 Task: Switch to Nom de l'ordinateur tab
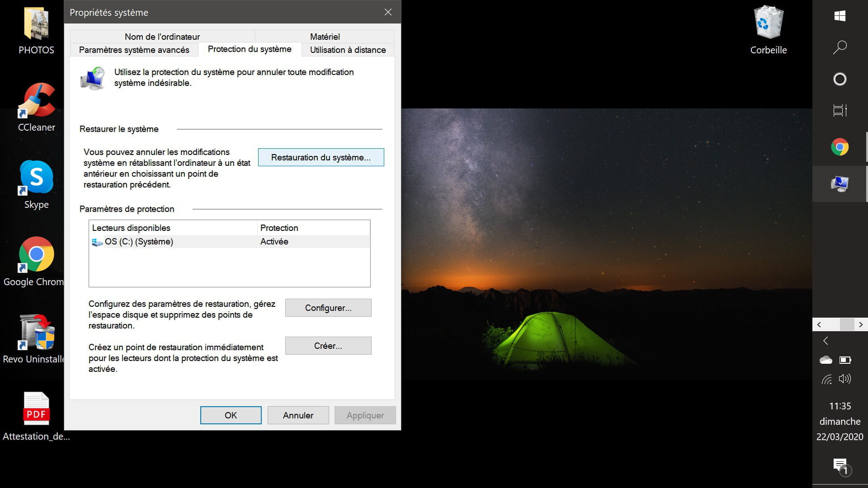(x=162, y=37)
